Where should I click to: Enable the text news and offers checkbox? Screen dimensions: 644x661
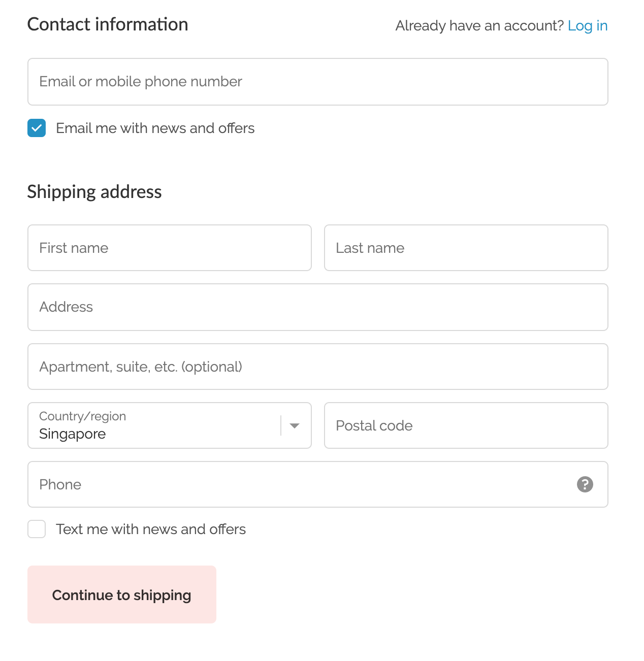(37, 529)
